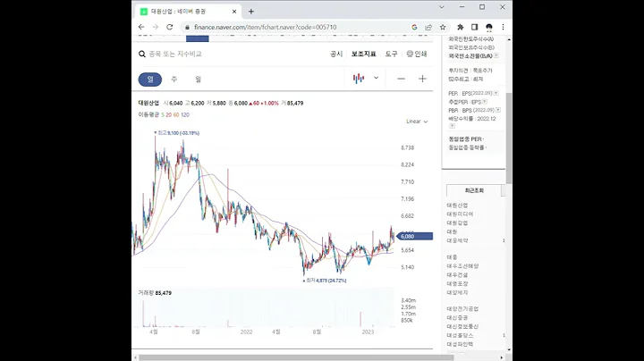Open a new browser tab with plus
This screenshot has width=644, height=361.
point(251,12)
